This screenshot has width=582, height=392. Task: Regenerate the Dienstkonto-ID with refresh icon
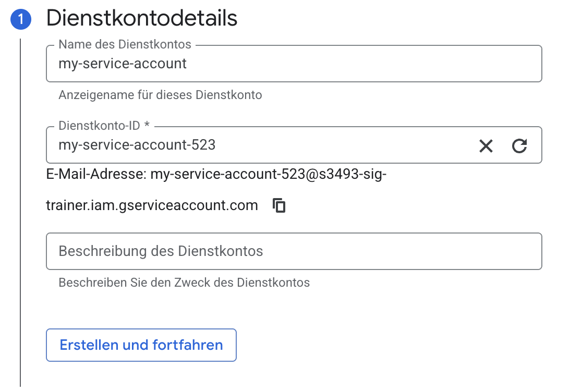coord(519,146)
